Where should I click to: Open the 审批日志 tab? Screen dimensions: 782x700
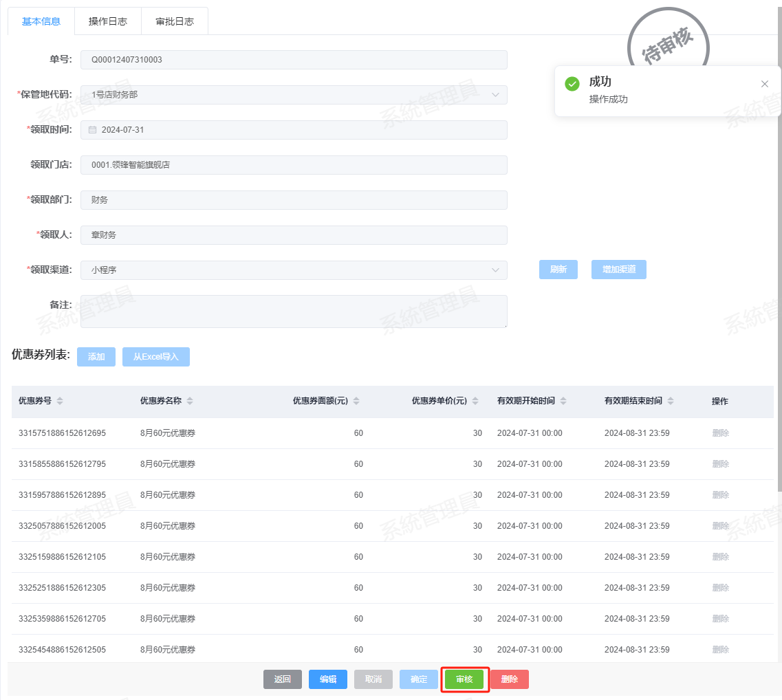coord(175,21)
